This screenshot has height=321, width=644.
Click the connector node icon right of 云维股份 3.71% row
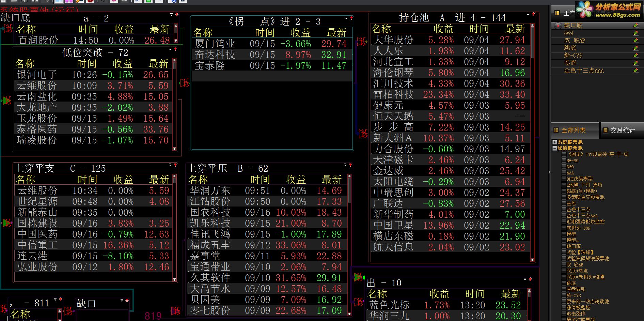coord(184,83)
